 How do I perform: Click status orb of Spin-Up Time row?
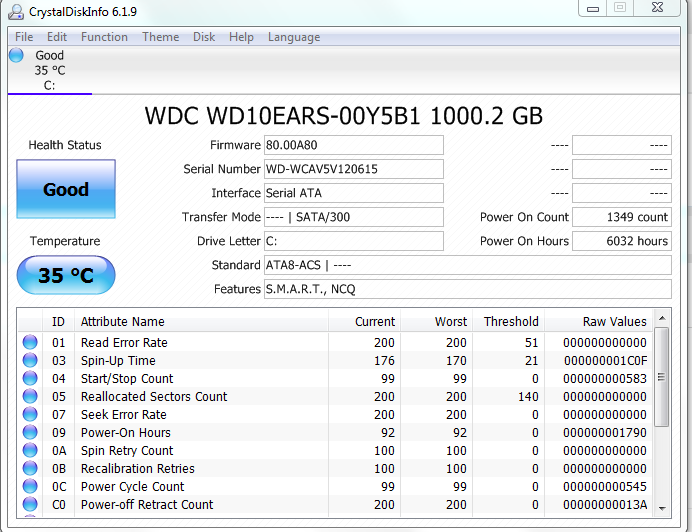tap(30, 360)
